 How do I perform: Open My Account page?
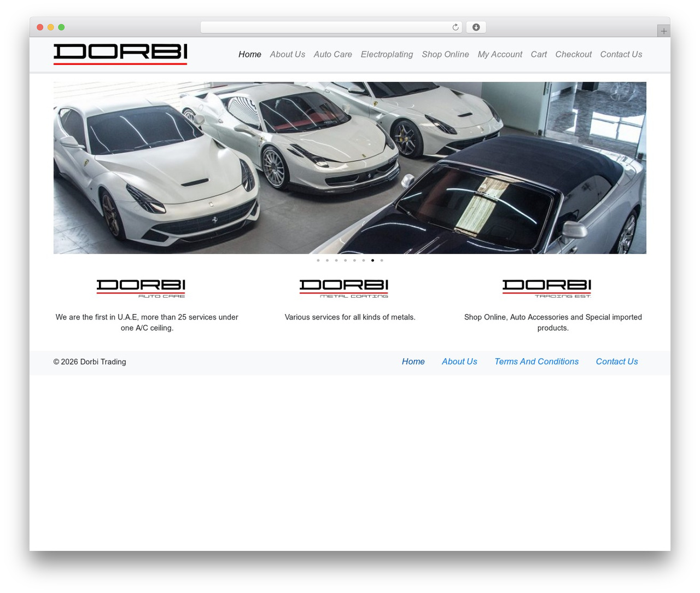point(500,54)
